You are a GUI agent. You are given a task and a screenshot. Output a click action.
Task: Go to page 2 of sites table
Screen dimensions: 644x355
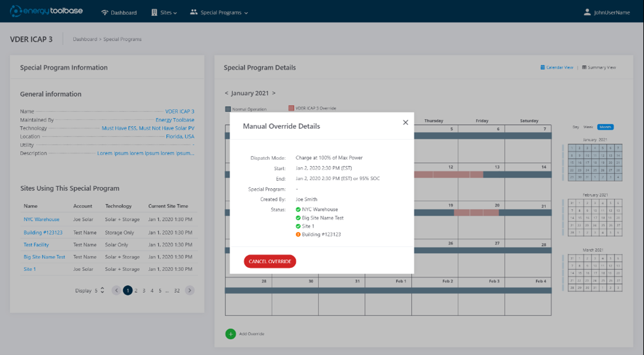(136, 291)
